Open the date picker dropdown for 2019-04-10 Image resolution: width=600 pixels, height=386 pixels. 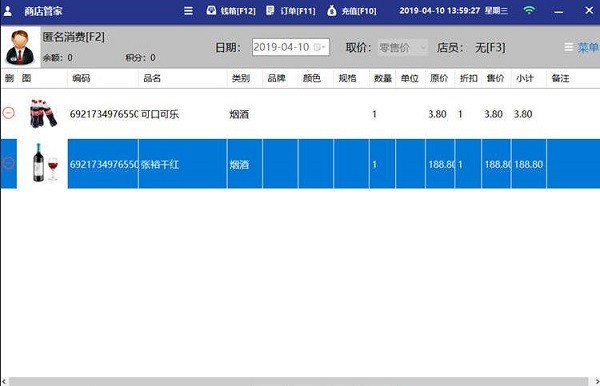click(x=320, y=47)
